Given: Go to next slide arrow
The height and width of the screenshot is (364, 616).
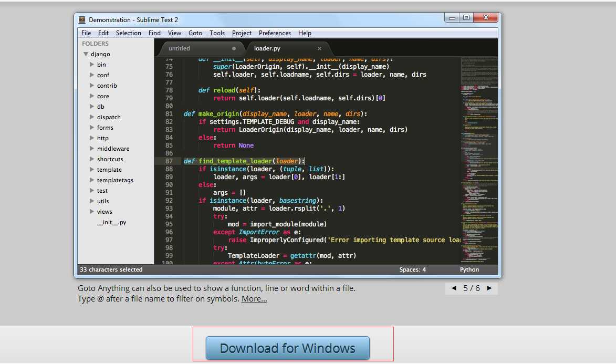Looking at the screenshot, I should tap(489, 288).
